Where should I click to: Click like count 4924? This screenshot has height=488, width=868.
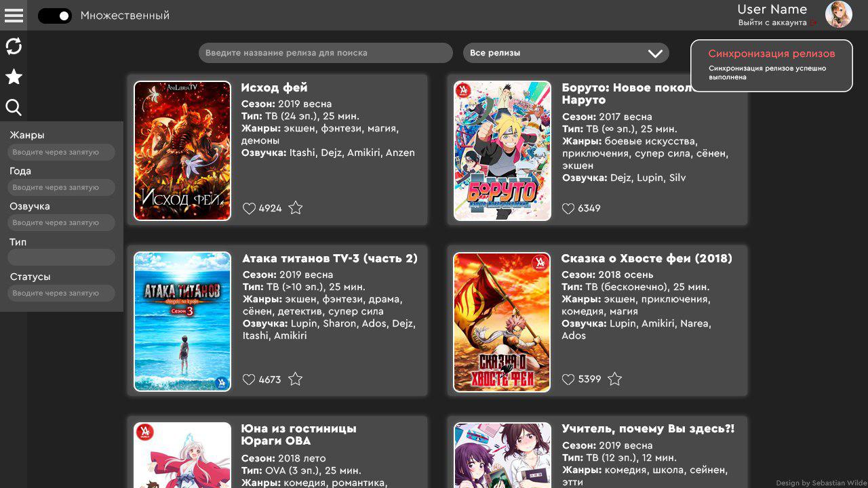click(x=271, y=208)
